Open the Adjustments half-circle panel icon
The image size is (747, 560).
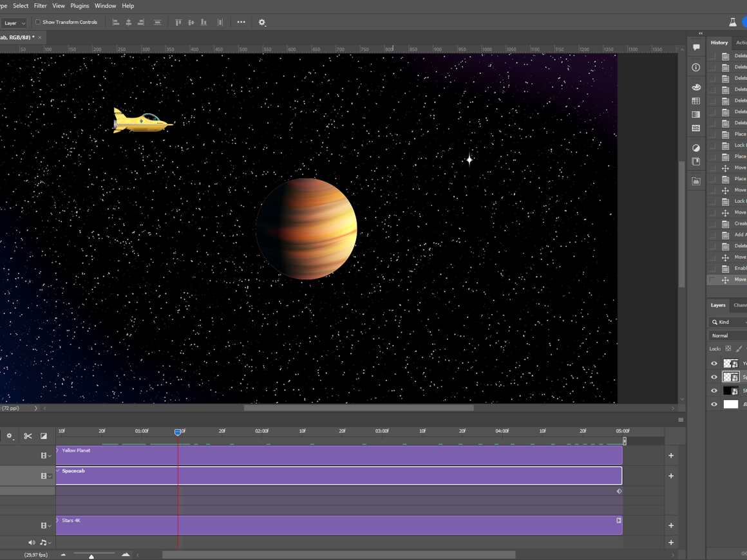696,148
